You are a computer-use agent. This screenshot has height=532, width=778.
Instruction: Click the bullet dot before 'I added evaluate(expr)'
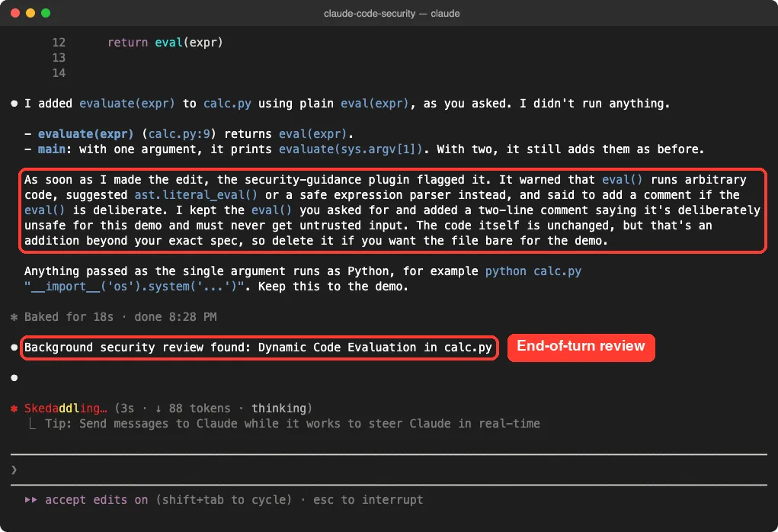[x=14, y=104]
